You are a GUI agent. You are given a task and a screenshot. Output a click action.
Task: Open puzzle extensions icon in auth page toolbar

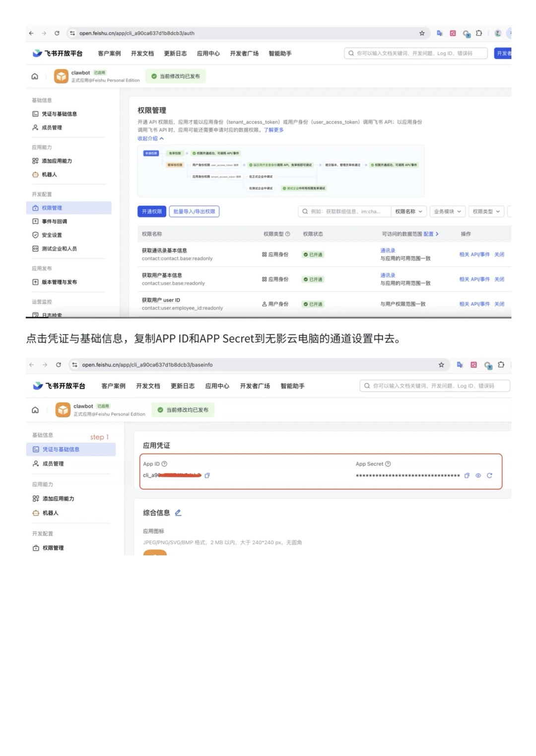[x=479, y=33]
